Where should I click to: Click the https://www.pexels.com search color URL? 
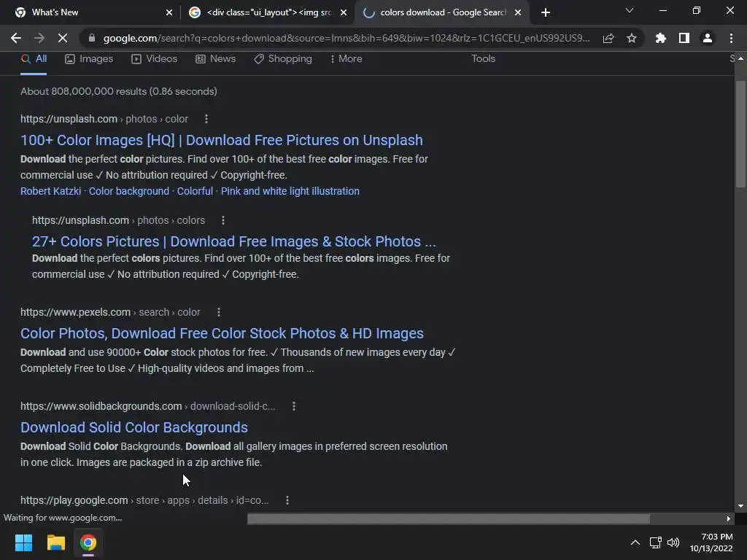pyautogui.click(x=110, y=312)
